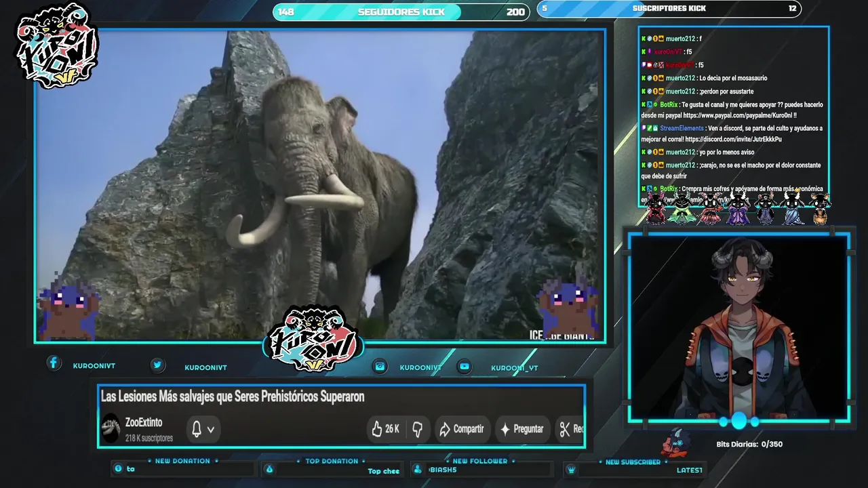Click the scissors clip icon
Screen dimensions: 868x488
click(564, 428)
